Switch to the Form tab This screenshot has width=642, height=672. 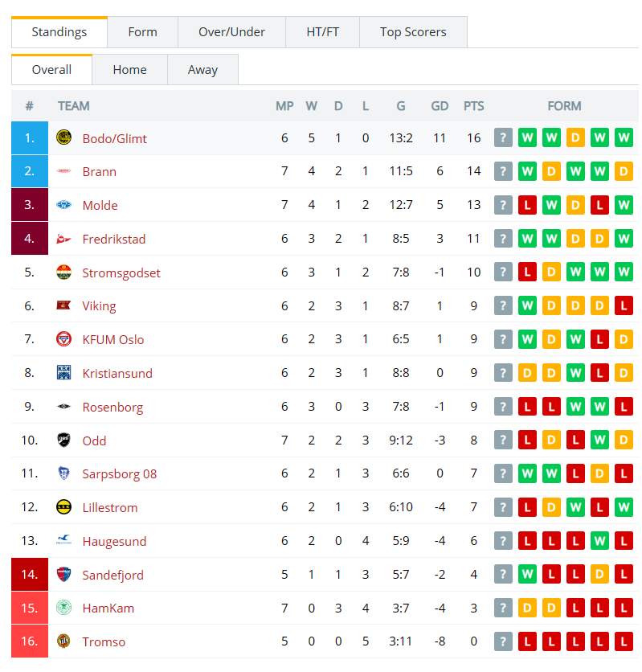pyautogui.click(x=142, y=32)
